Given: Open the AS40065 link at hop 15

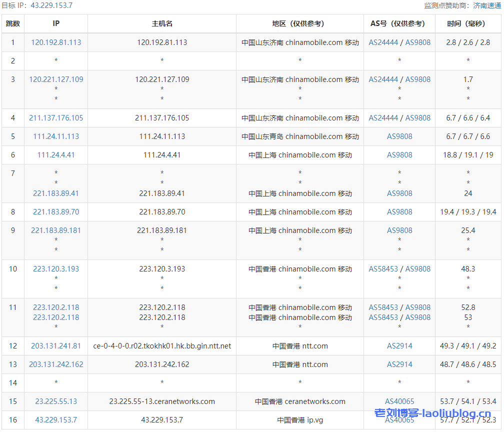Looking at the screenshot, I should (399, 401).
